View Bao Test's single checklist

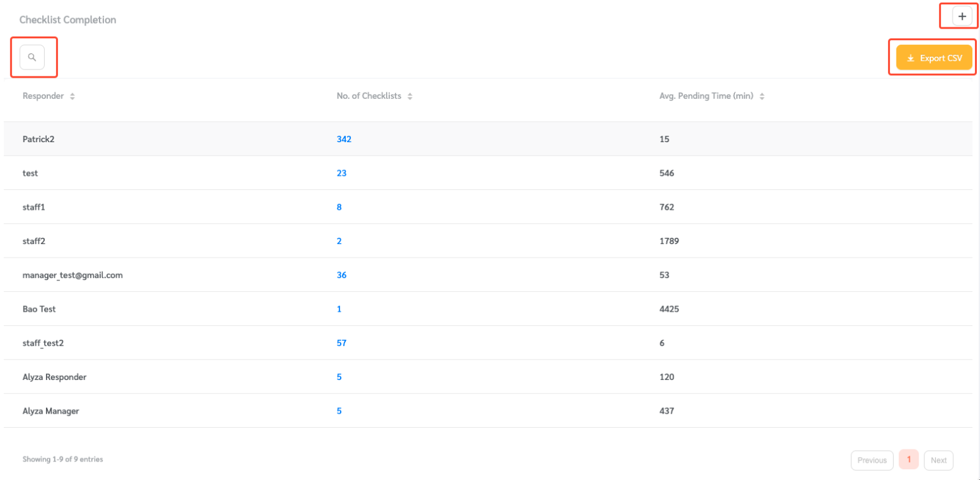tap(339, 309)
